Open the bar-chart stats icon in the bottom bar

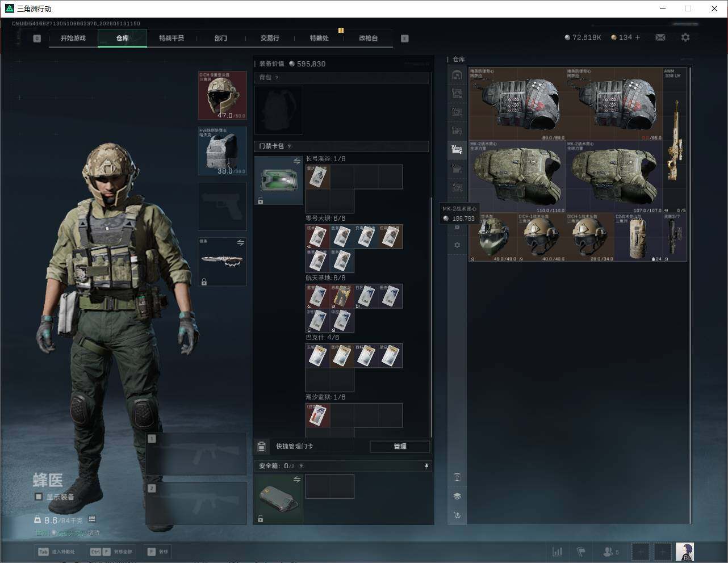pyautogui.click(x=558, y=552)
